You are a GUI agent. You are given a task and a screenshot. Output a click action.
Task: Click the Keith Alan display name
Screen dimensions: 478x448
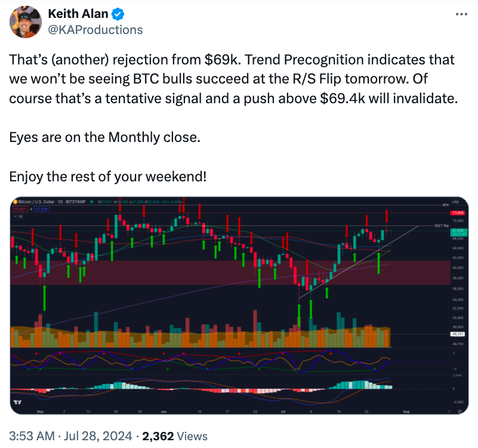tap(78, 14)
